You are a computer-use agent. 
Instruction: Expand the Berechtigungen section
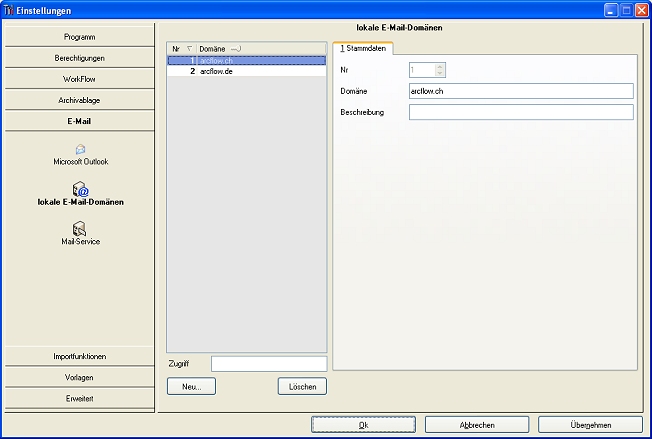pos(80,58)
